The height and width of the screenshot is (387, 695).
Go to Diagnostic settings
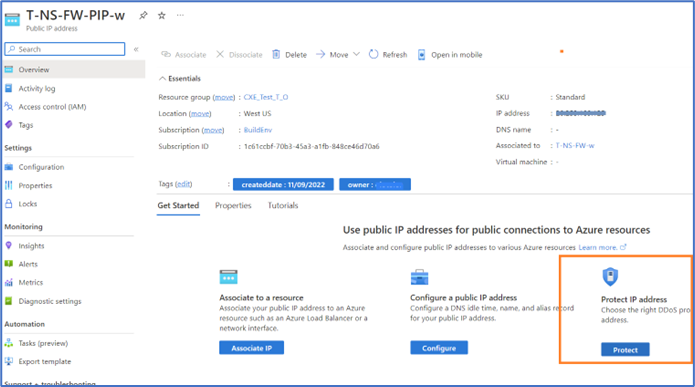50,301
